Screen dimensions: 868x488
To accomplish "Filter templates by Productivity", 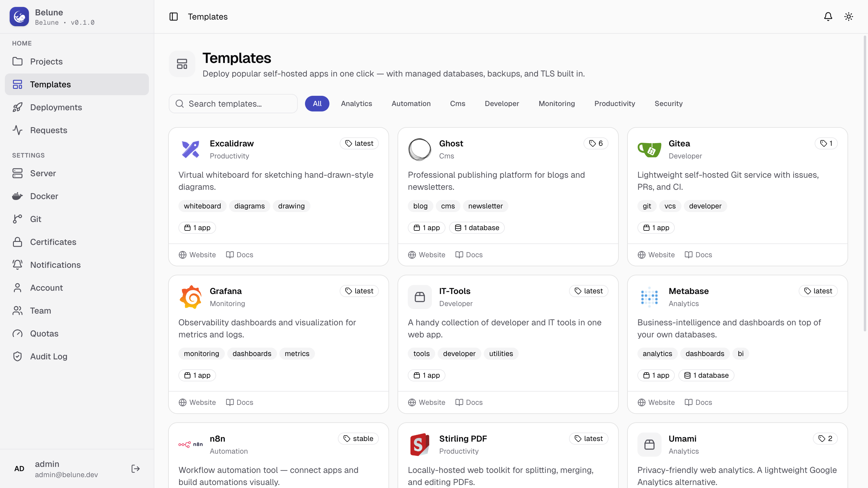I will (615, 103).
